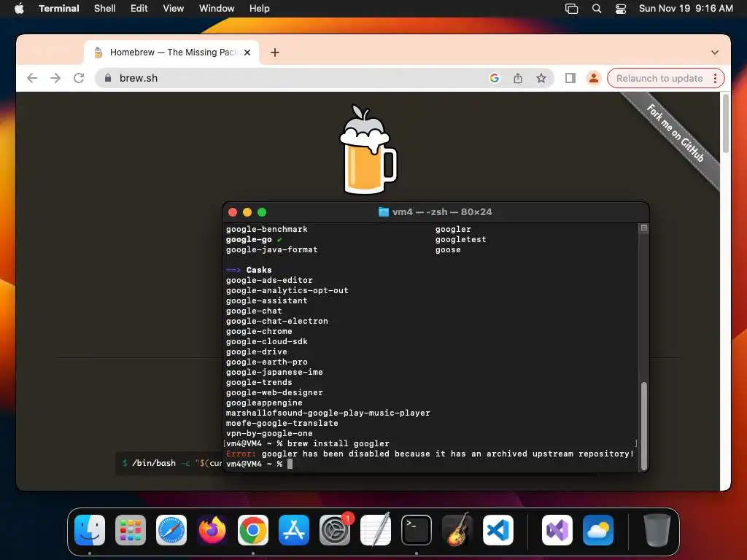Click the Homebrew beer mug logo

click(x=368, y=149)
